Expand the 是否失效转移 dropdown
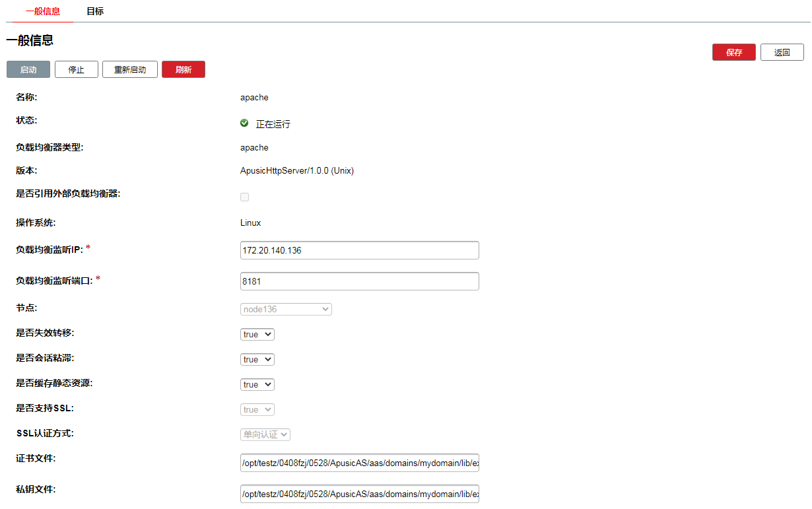The image size is (812, 509). pyautogui.click(x=257, y=334)
